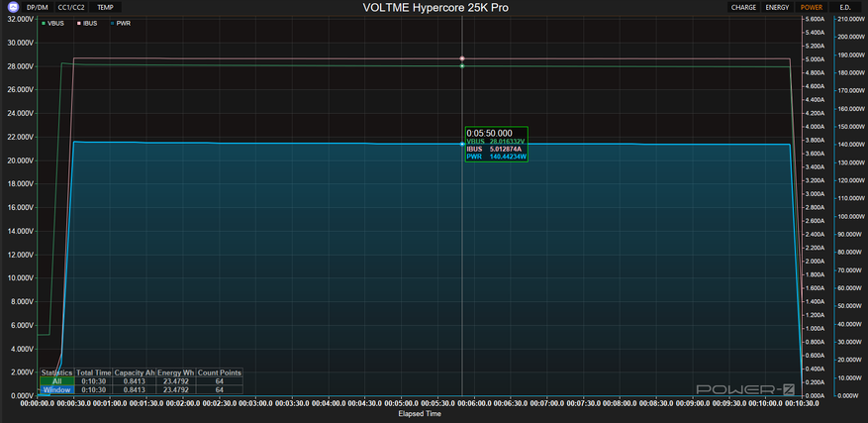Select the TEMP tab
This screenshot has height=423, width=868.
point(105,7)
